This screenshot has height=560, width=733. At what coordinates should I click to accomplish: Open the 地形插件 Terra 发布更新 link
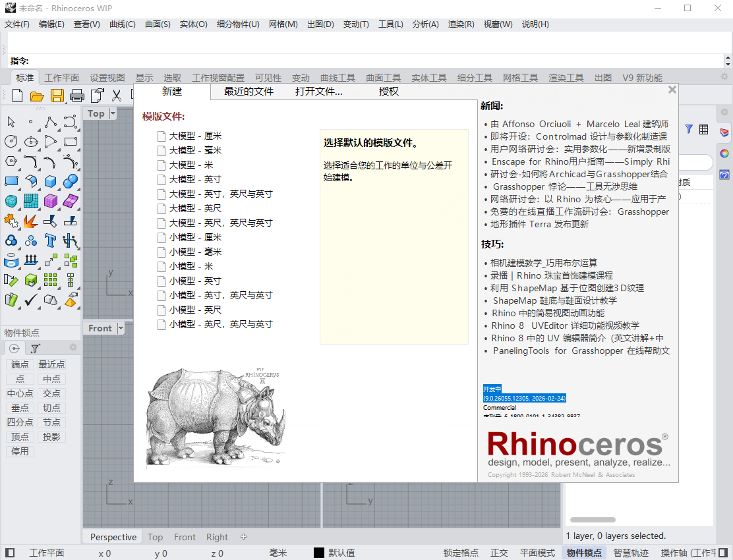pyautogui.click(x=539, y=224)
